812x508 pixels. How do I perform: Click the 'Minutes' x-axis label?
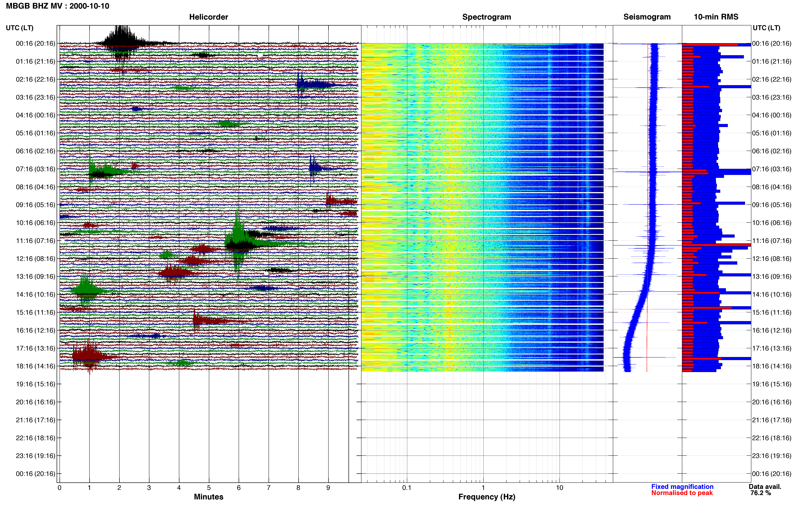click(x=209, y=497)
